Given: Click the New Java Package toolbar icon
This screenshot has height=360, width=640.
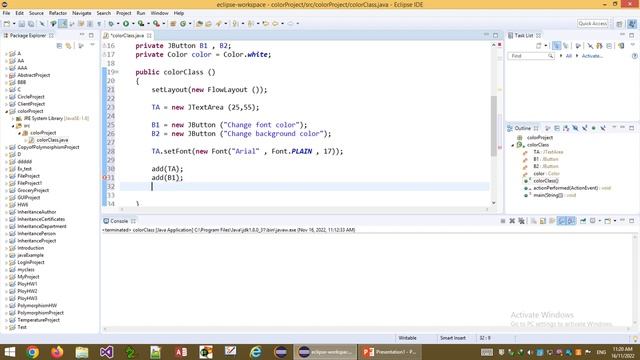Looking at the screenshot, I should coord(173,24).
